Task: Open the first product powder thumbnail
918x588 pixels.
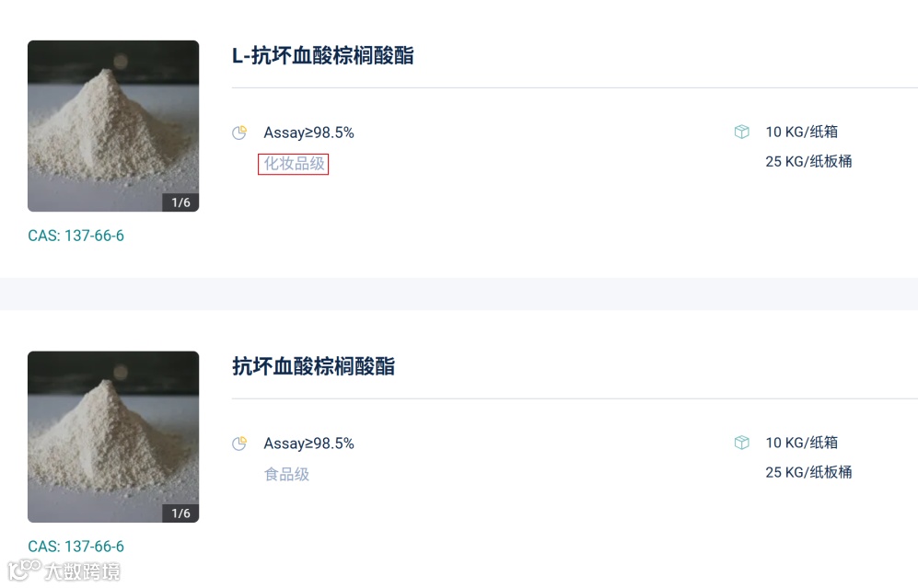Action: (x=113, y=126)
